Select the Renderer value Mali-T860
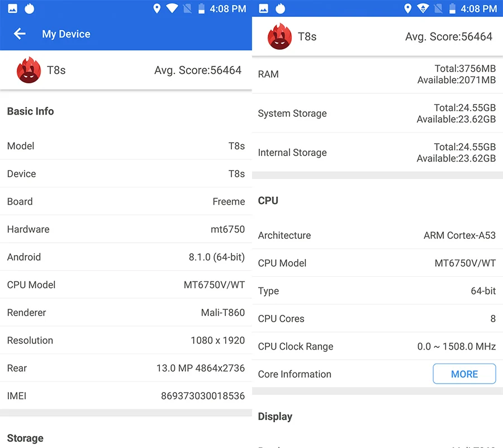This screenshot has width=503, height=448. (x=223, y=313)
